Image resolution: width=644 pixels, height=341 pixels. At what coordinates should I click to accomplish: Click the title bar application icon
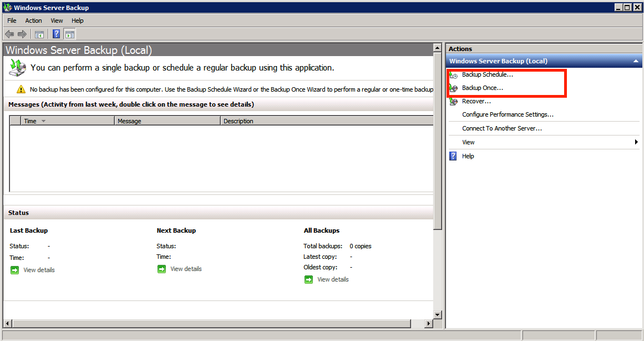click(7, 7)
